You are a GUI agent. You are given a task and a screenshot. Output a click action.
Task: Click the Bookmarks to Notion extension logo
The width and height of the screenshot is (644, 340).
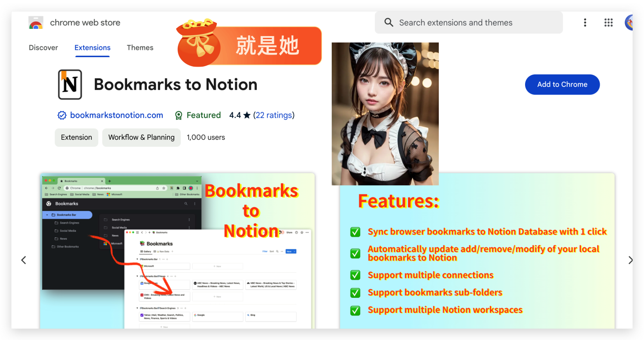70,84
